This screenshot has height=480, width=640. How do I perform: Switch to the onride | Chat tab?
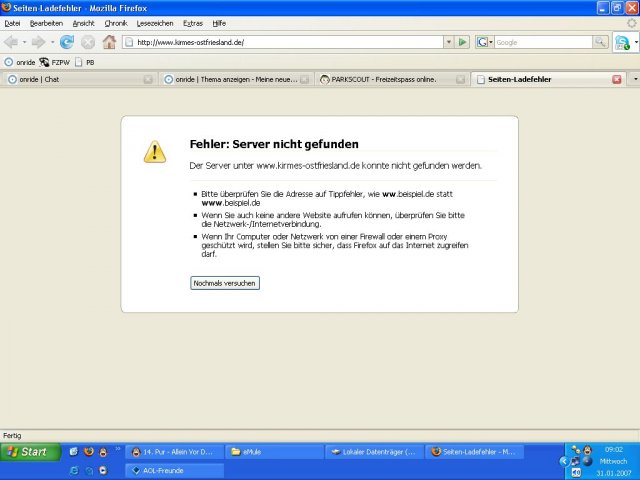70,79
